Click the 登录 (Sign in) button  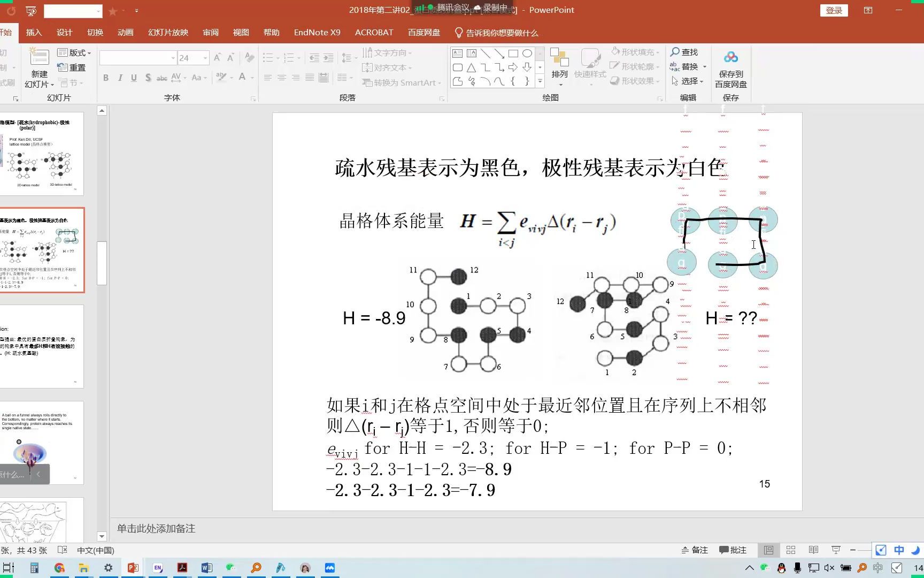point(834,10)
